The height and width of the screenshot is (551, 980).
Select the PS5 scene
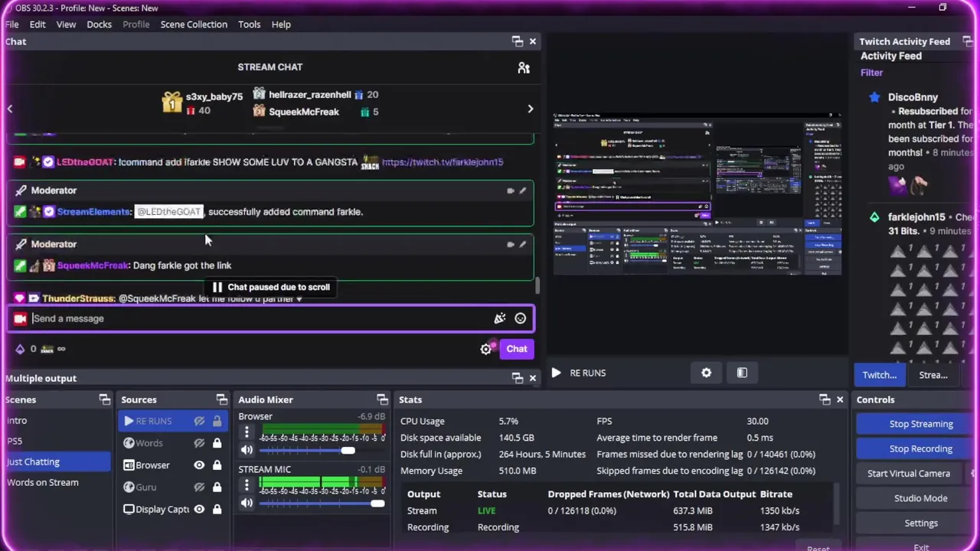tap(15, 442)
